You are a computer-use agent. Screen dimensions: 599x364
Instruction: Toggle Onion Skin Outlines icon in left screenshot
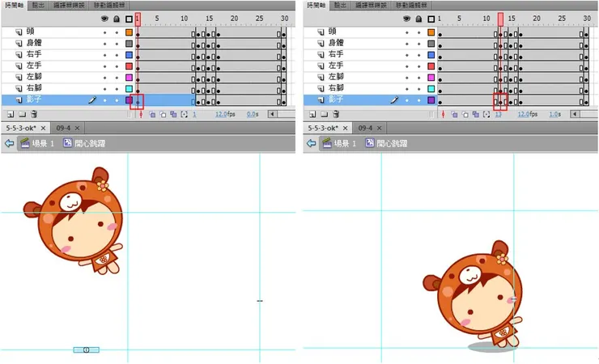point(163,114)
